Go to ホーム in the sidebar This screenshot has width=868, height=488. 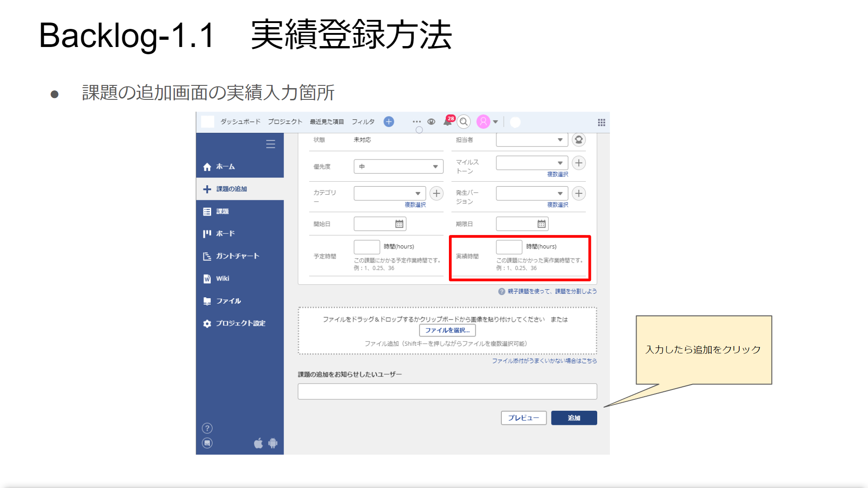(x=240, y=167)
